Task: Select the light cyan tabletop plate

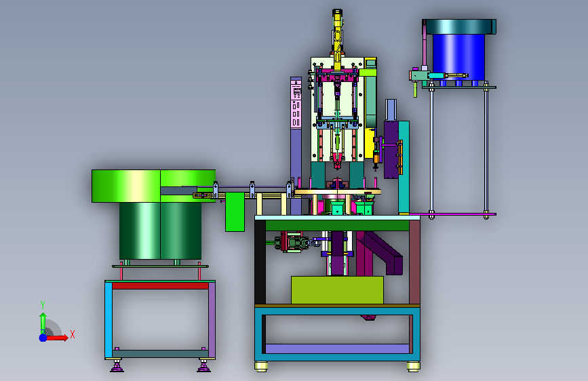Action: coord(337,218)
